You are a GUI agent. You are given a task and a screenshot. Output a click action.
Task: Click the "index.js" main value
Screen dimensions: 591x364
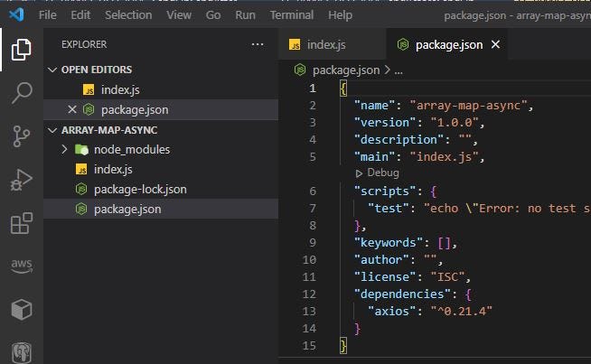tap(444, 157)
